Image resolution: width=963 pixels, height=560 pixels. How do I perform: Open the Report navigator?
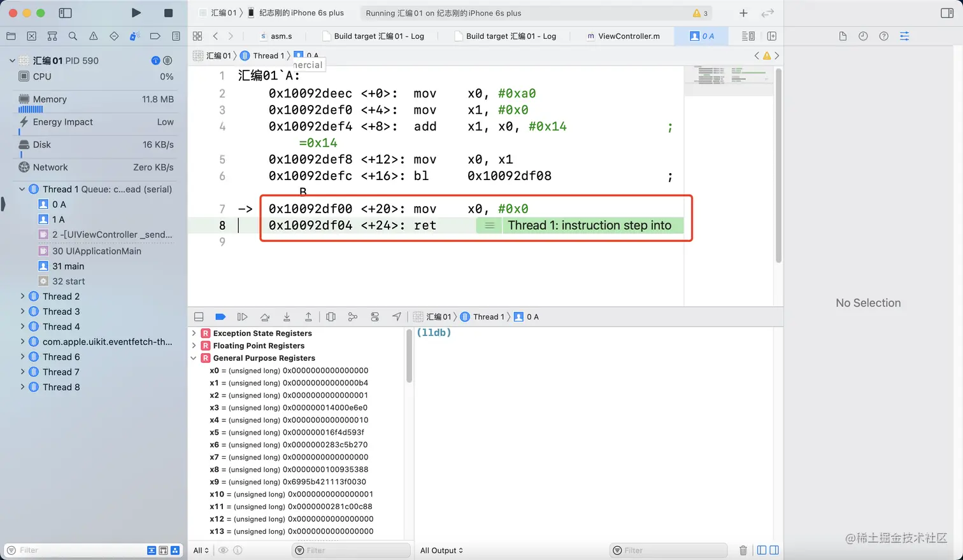click(176, 36)
